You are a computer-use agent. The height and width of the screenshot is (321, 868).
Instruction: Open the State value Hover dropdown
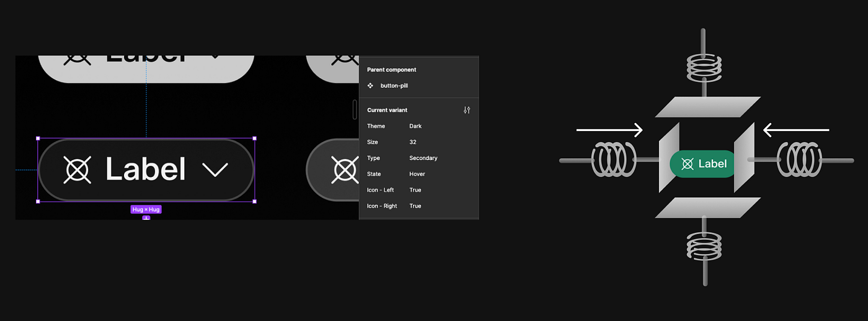point(417,174)
